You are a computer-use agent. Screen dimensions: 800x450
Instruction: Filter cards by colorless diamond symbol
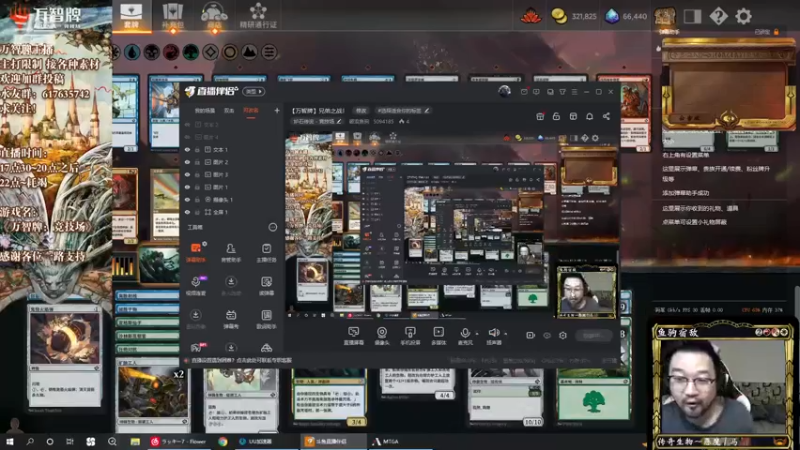click(210, 52)
